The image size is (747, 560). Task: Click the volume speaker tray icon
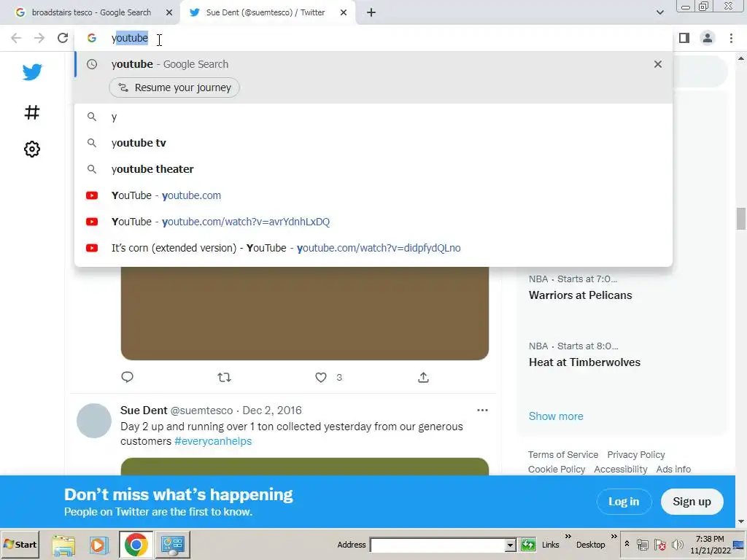(677, 545)
